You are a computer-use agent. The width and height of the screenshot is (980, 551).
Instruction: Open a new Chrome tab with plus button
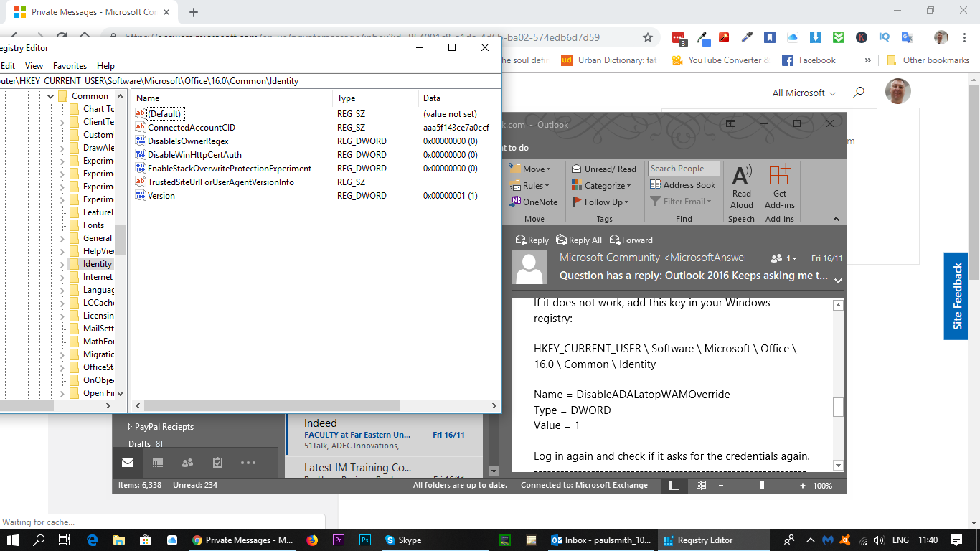[x=194, y=12]
